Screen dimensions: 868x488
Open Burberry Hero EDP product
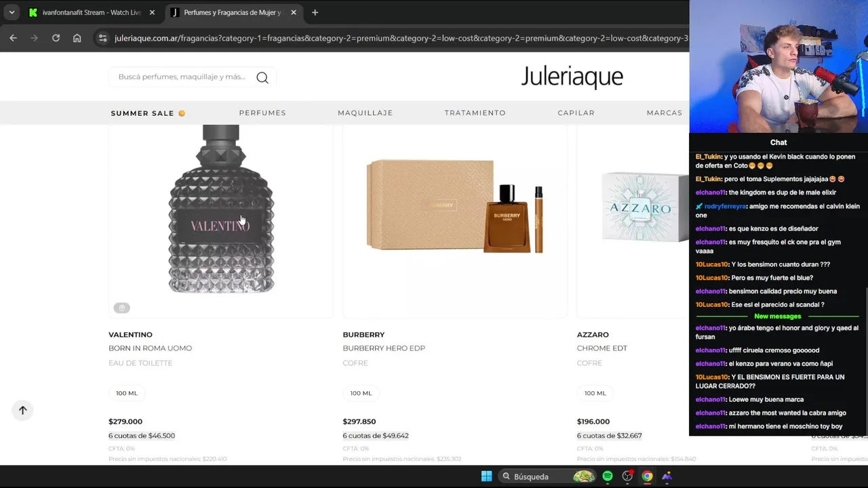[384, 348]
